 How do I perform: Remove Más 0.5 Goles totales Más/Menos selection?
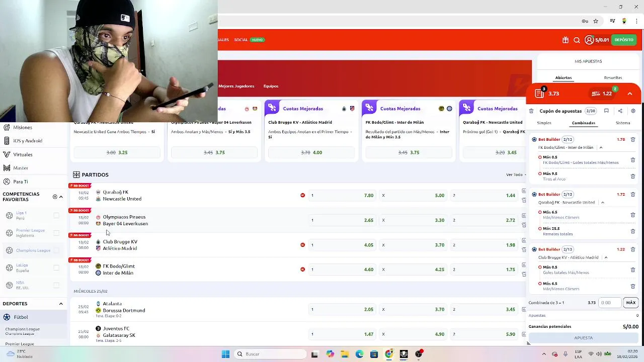(x=633, y=270)
